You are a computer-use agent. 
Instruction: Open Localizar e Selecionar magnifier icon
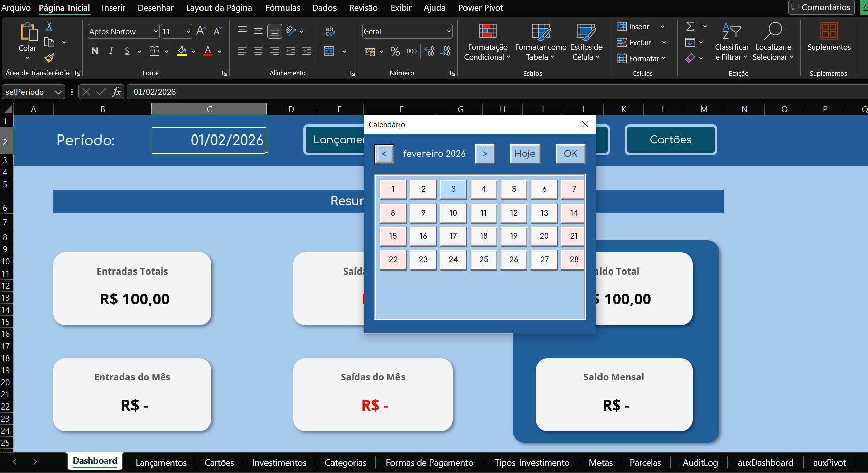tap(773, 31)
